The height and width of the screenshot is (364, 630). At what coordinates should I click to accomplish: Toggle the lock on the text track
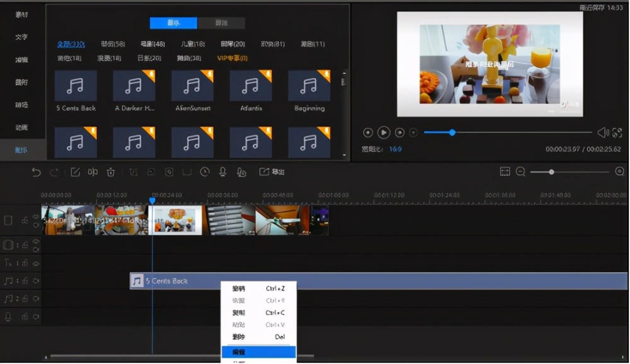[25, 263]
